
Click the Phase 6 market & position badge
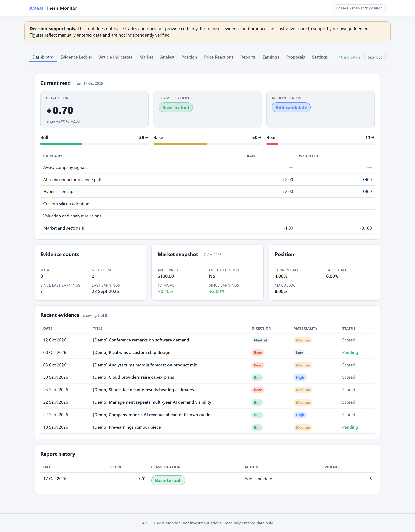[359, 8]
